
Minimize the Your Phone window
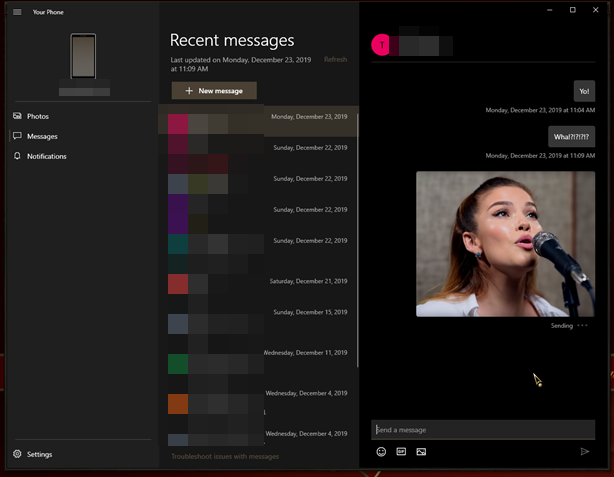pos(550,10)
